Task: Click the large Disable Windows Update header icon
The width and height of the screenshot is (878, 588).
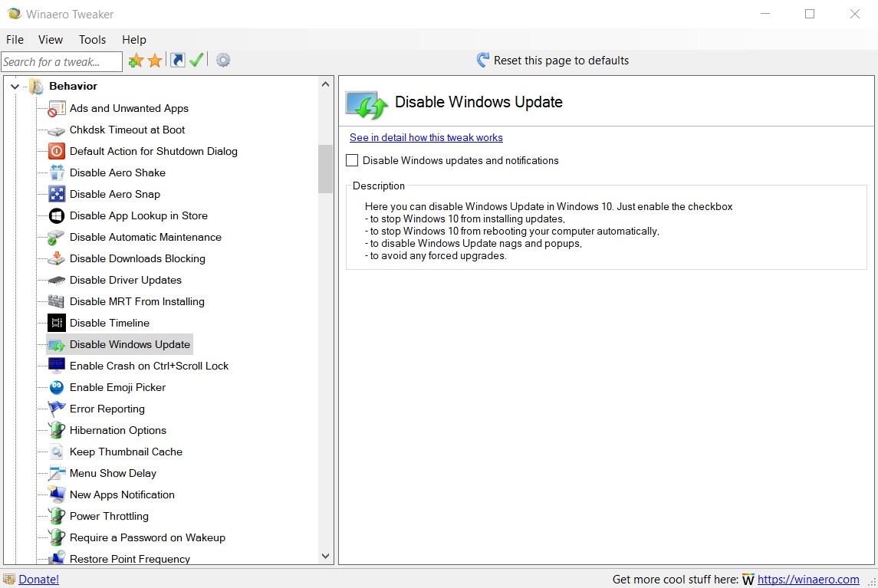Action: pyautogui.click(x=367, y=105)
